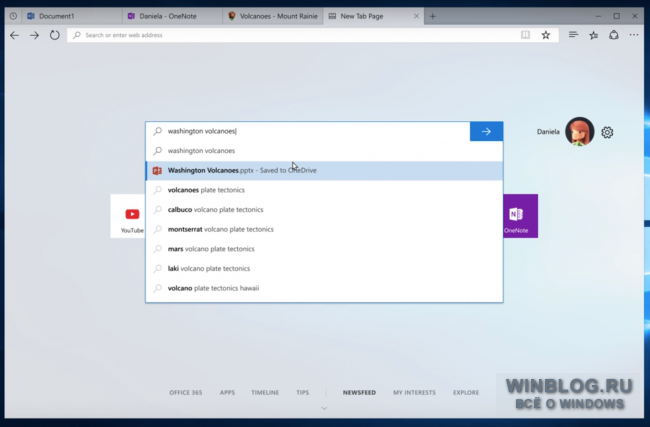Select 'volcano plate tectonics hawaii' suggestion
The height and width of the screenshot is (427, 650).
(x=324, y=288)
